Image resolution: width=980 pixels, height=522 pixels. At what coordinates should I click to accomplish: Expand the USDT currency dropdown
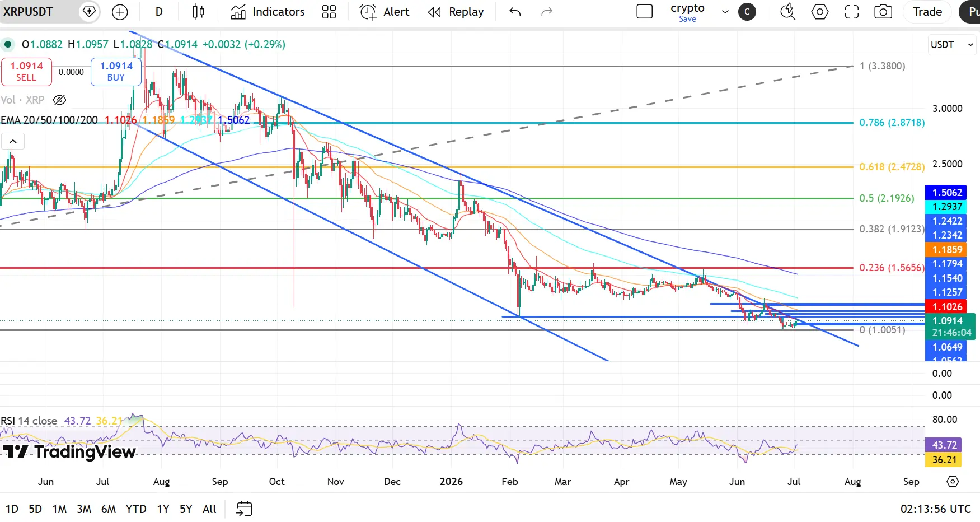[x=952, y=45]
